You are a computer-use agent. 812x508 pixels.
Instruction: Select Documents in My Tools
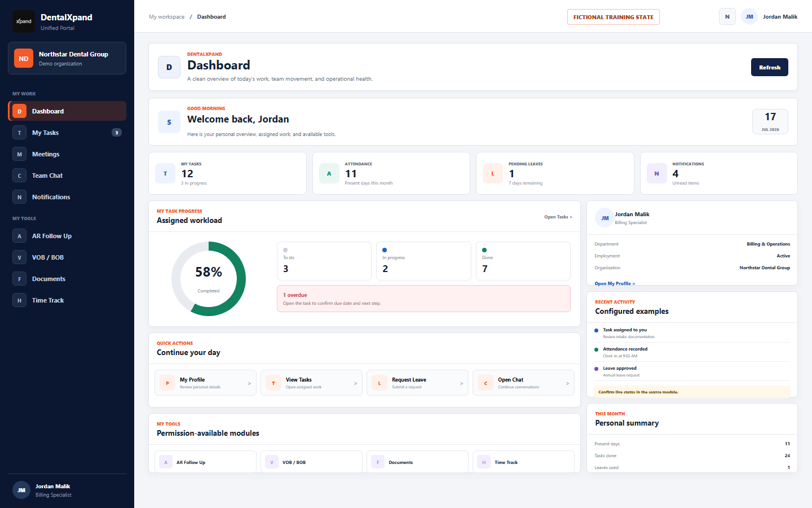[67, 279]
